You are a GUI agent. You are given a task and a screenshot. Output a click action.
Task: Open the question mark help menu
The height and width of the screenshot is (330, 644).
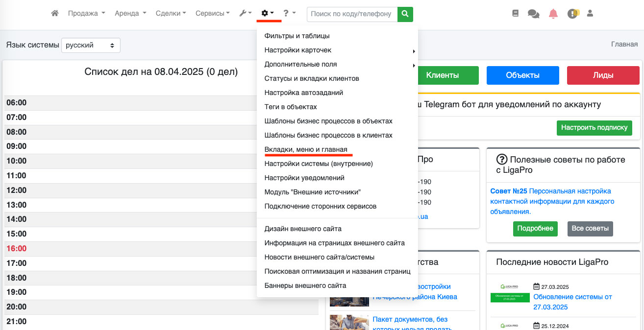click(x=289, y=14)
